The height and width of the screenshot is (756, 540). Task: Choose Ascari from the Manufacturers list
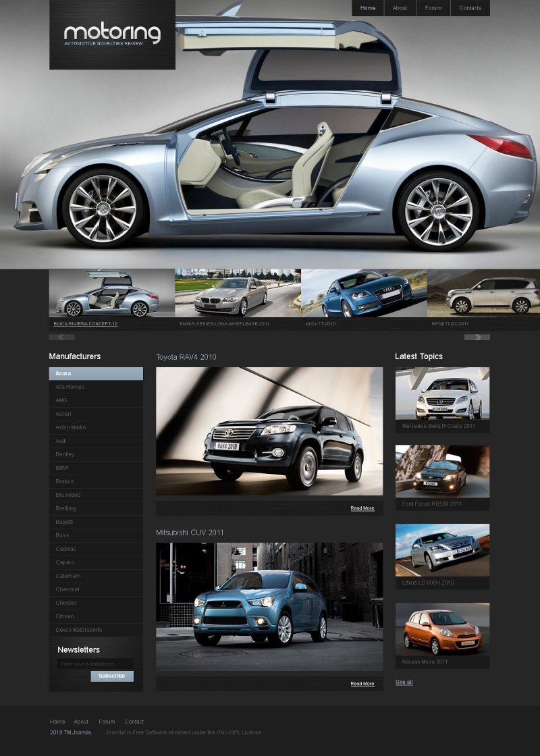[96, 414]
